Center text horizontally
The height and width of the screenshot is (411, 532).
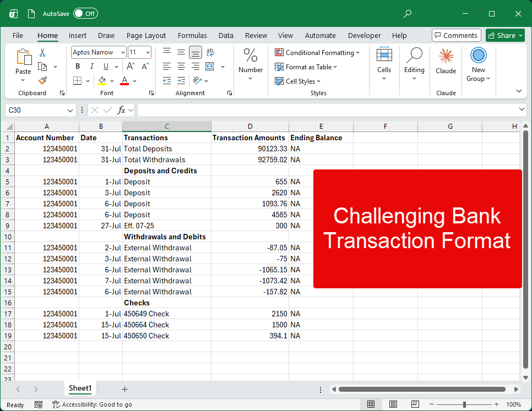181,67
